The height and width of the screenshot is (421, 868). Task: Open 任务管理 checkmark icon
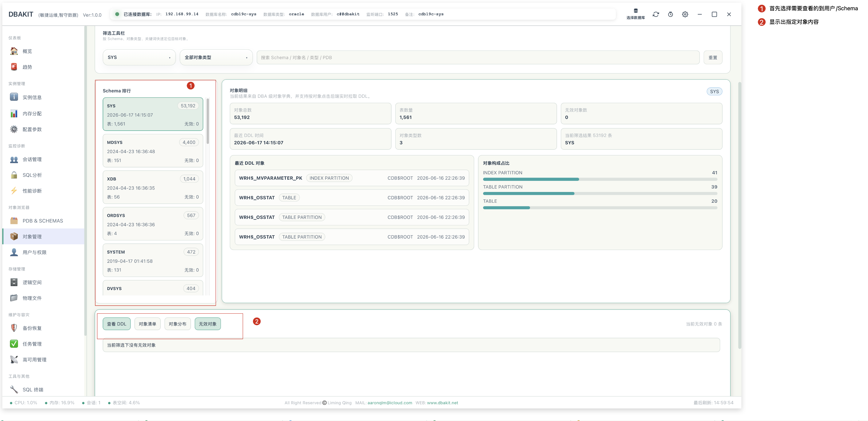tap(14, 344)
